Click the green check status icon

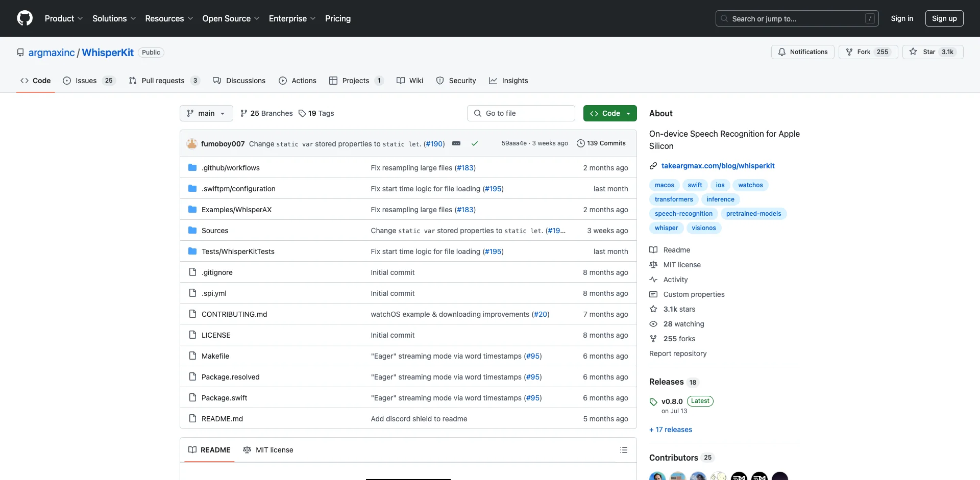click(x=475, y=144)
